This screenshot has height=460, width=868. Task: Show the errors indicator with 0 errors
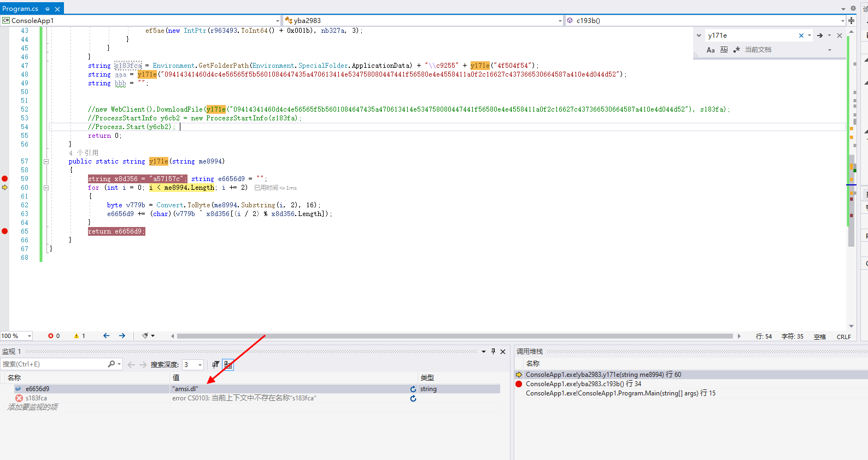click(54, 336)
